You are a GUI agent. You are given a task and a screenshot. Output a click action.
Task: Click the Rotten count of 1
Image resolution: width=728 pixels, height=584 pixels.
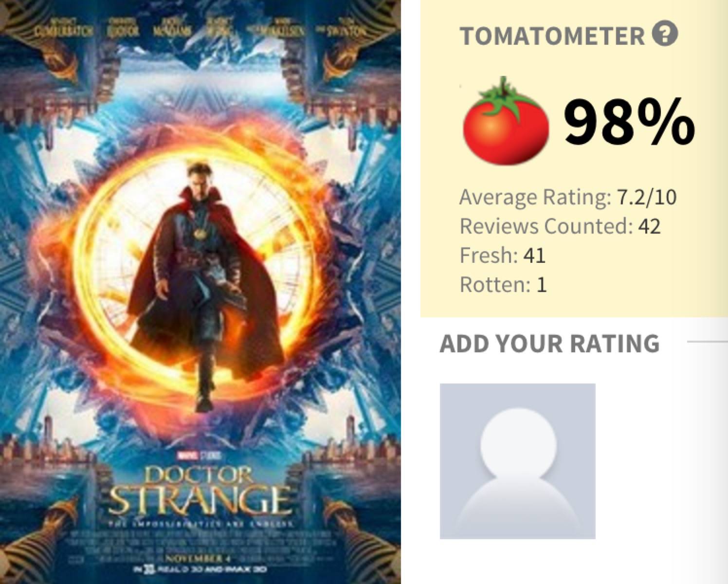click(x=542, y=284)
